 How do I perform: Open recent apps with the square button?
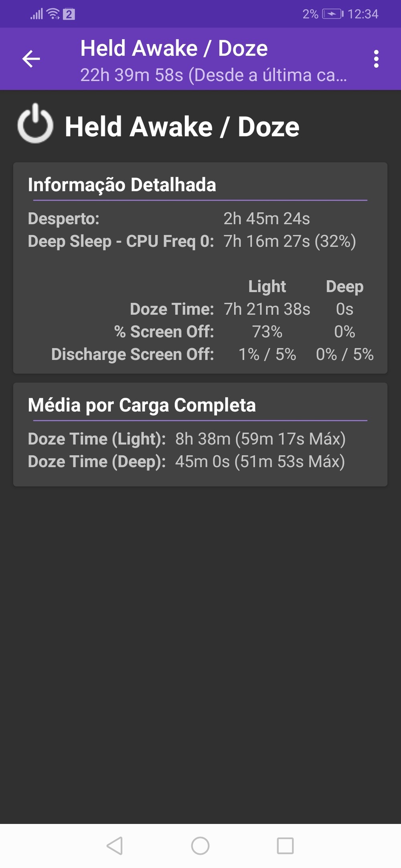click(x=285, y=846)
